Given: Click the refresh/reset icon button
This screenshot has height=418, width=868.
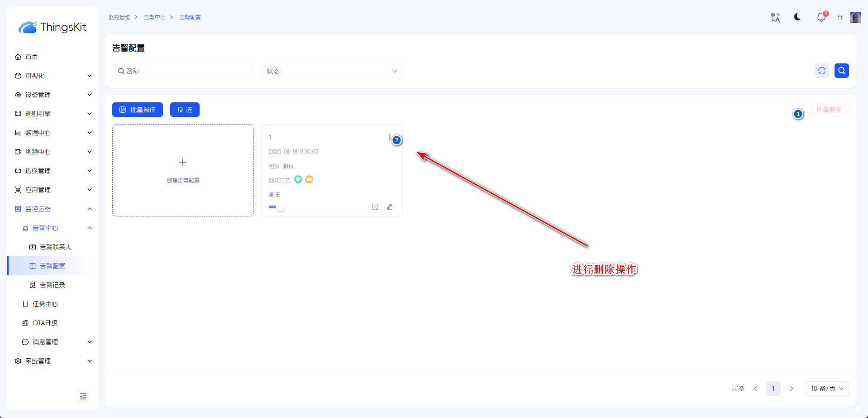Looking at the screenshot, I should (821, 71).
